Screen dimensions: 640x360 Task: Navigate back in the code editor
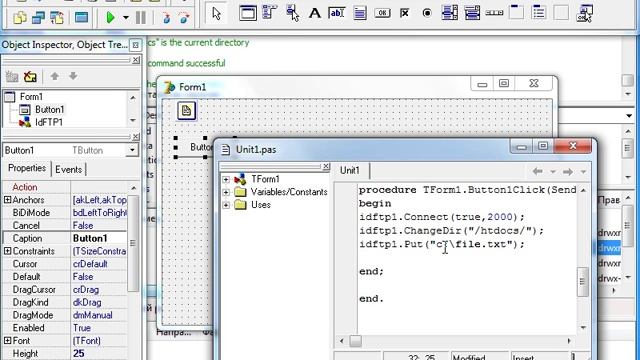click(537, 171)
